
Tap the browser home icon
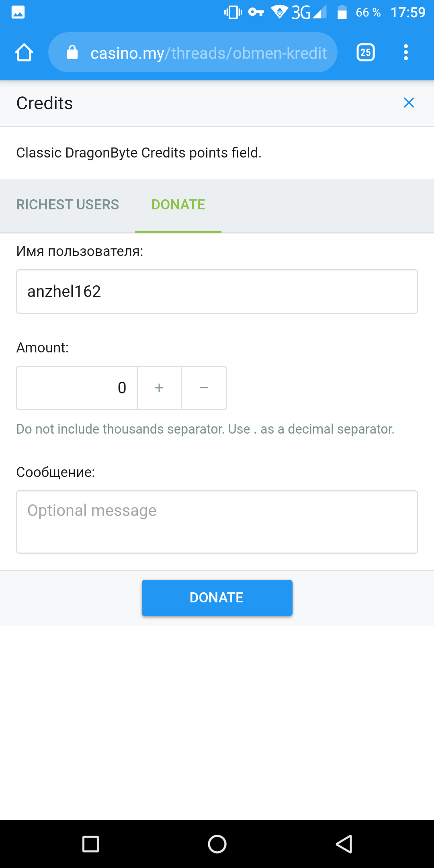[24, 53]
